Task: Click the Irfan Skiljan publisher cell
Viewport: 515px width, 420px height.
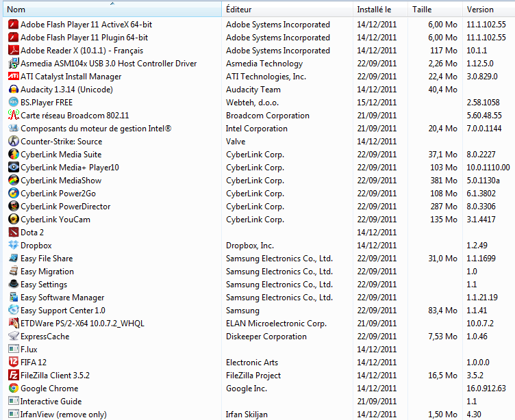Action: [x=247, y=415]
